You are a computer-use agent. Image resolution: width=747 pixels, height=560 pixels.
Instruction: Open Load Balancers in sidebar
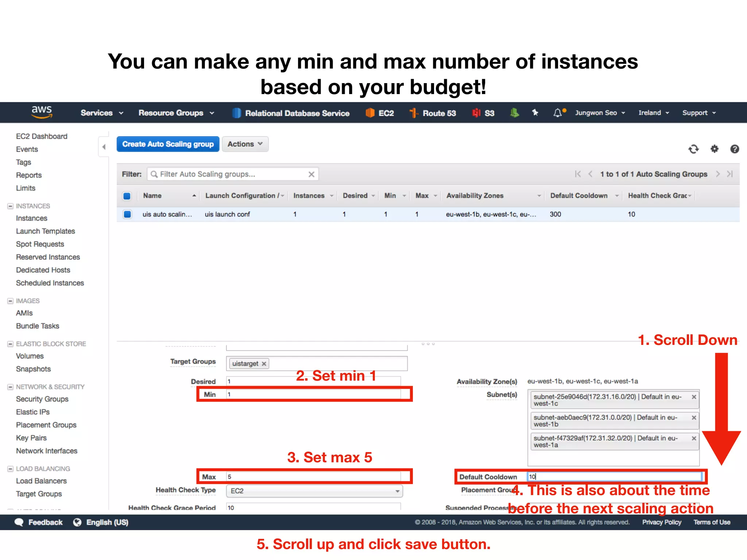pyautogui.click(x=41, y=481)
